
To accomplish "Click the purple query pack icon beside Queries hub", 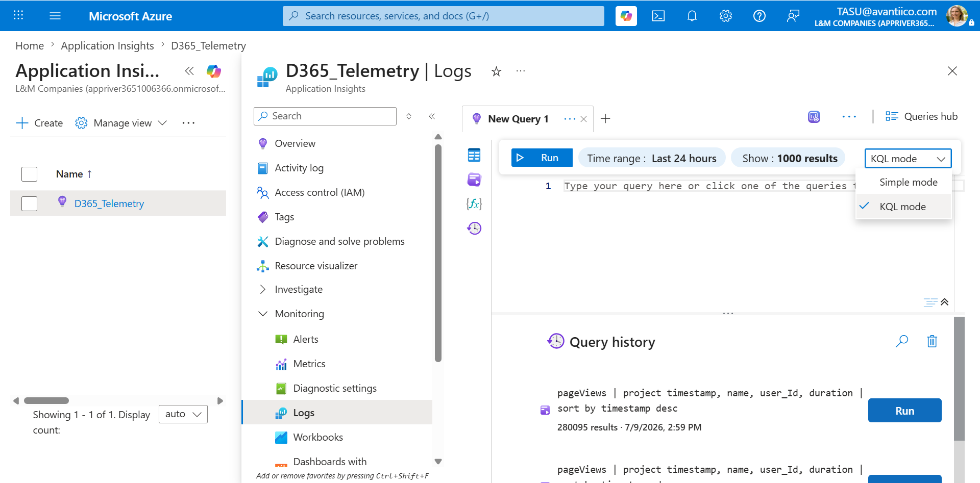I will (814, 117).
